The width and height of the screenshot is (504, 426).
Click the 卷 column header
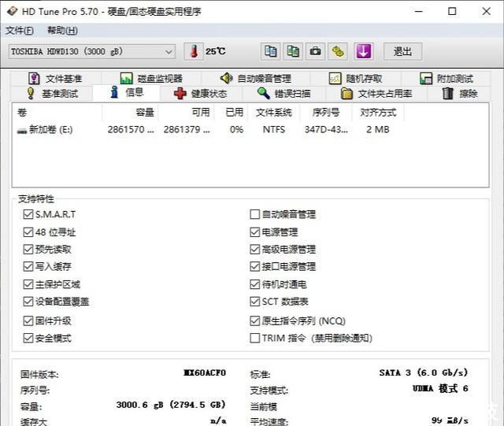(x=57, y=113)
